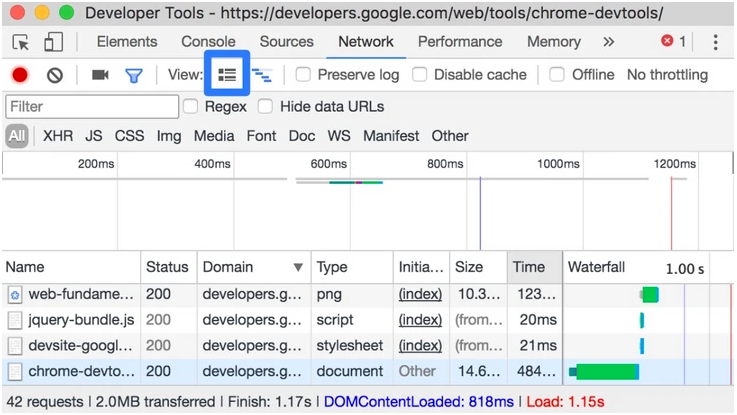Sort by the Initia... column header

click(421, 267)
